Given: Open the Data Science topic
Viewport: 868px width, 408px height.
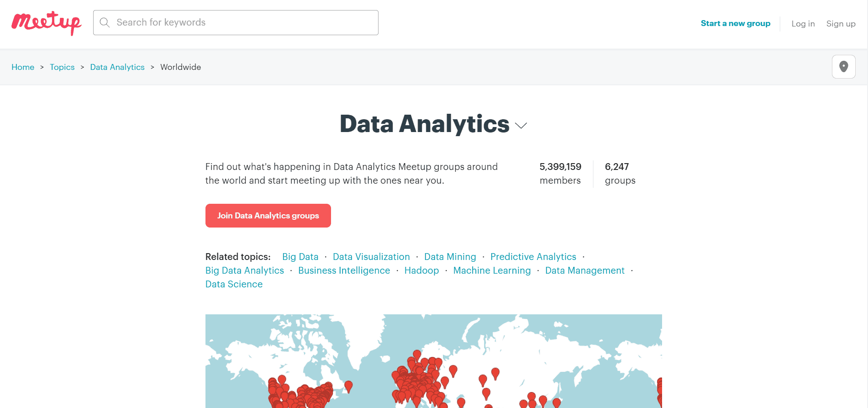Looking at the screenshot, I should (x=234, y=284).
